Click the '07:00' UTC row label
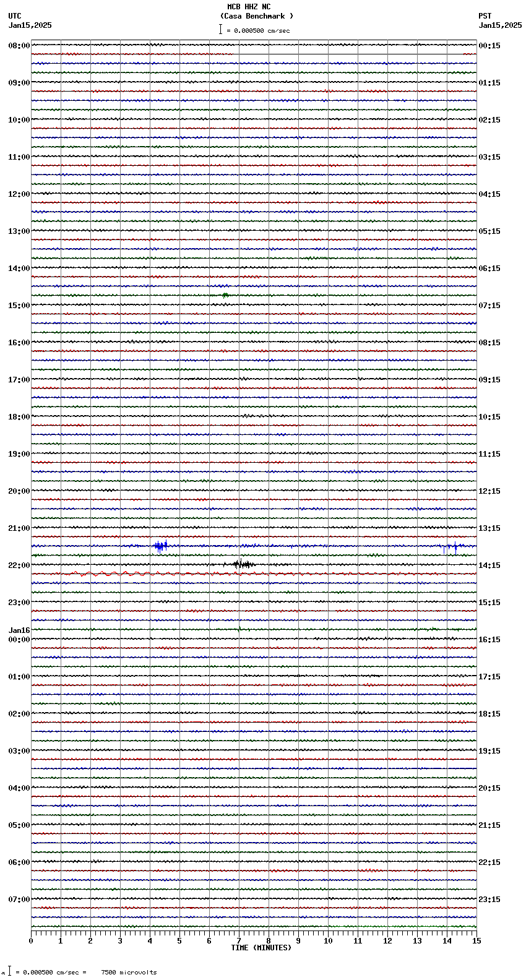The image size is (526, 980). click(x=19, y=900)
